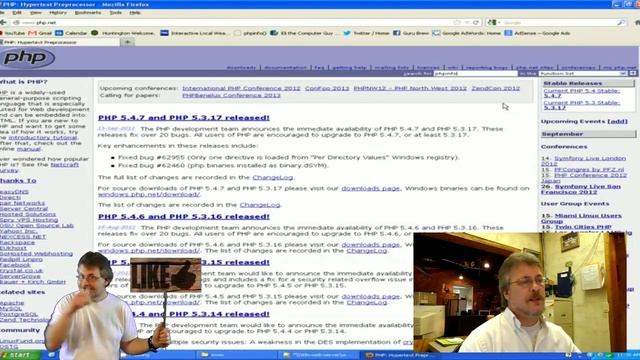Open the getting help header link
The height and width of the screenshot is (360, 640).
[x=349, y=68]
